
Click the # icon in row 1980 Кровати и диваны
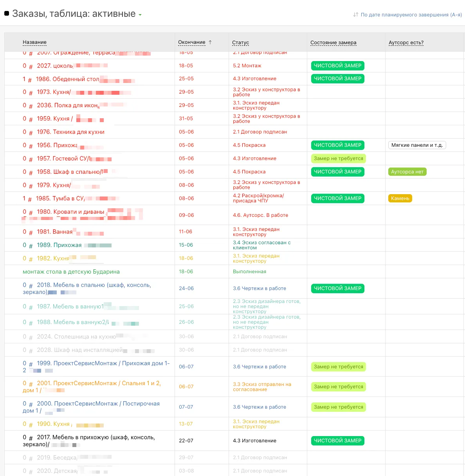(31, 213)
